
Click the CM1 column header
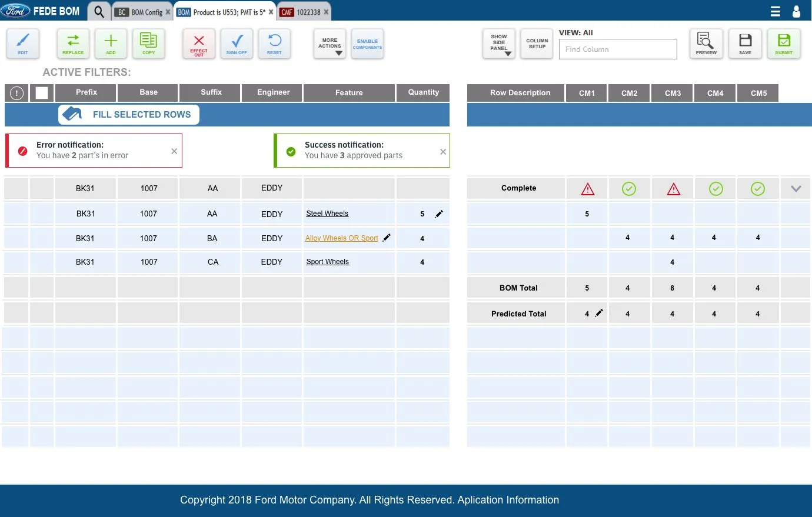587,93
